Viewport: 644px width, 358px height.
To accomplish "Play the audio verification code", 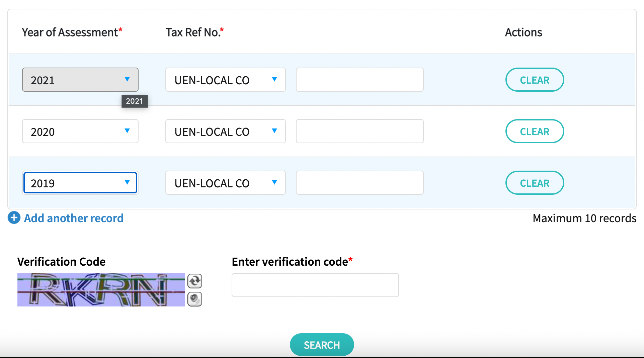I will 195,299.
